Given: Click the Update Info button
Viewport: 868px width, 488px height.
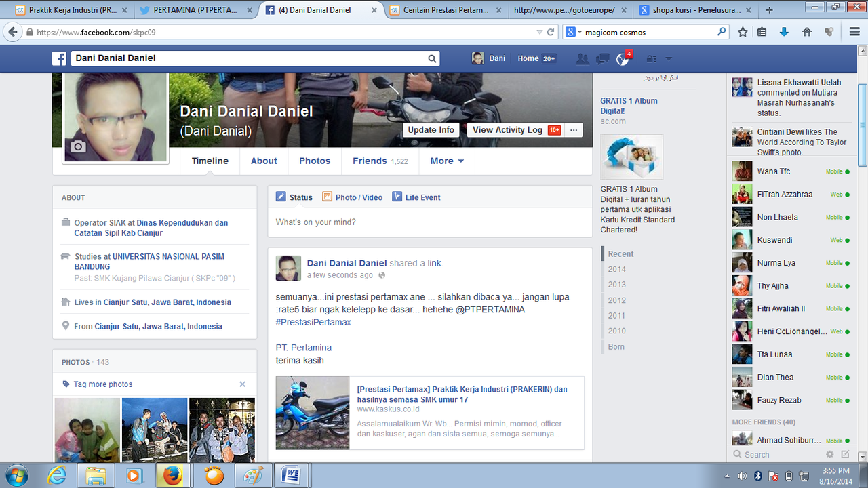Looking at the screenshot, I should [431, 130].
